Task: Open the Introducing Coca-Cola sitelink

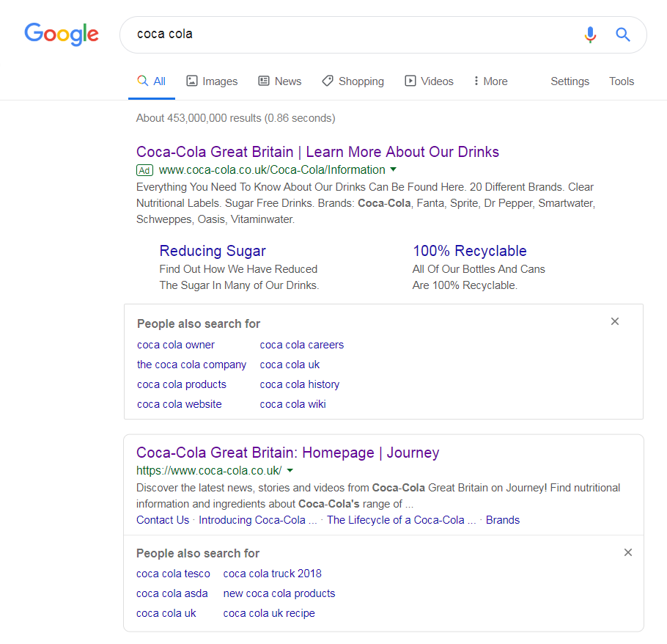Action: 258,520
